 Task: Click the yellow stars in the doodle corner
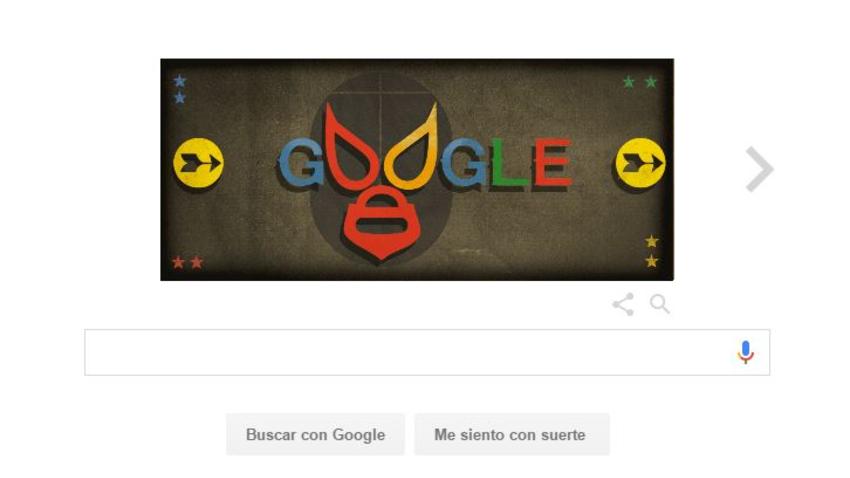[x=652, y=251]
